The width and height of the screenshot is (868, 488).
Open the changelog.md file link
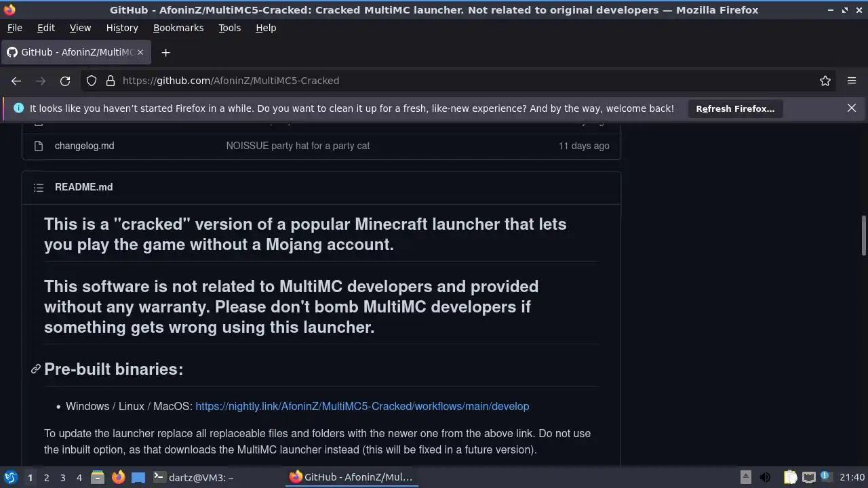pyautogui.click(x=84, y=146)
